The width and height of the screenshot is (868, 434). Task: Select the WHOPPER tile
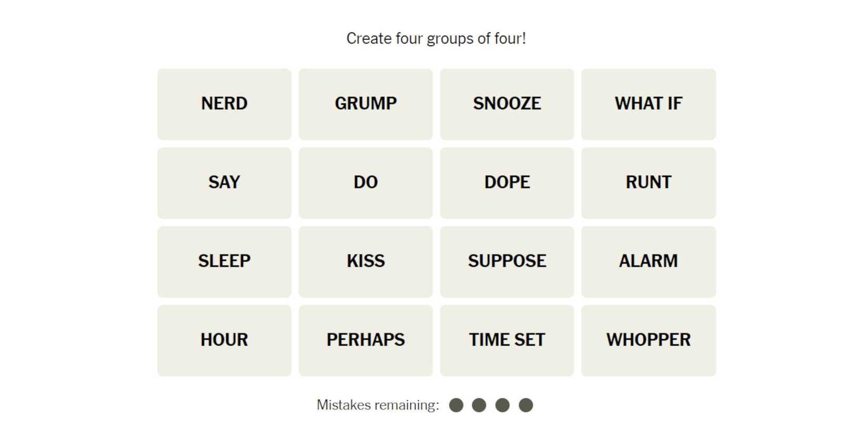(x=648, y=340)
